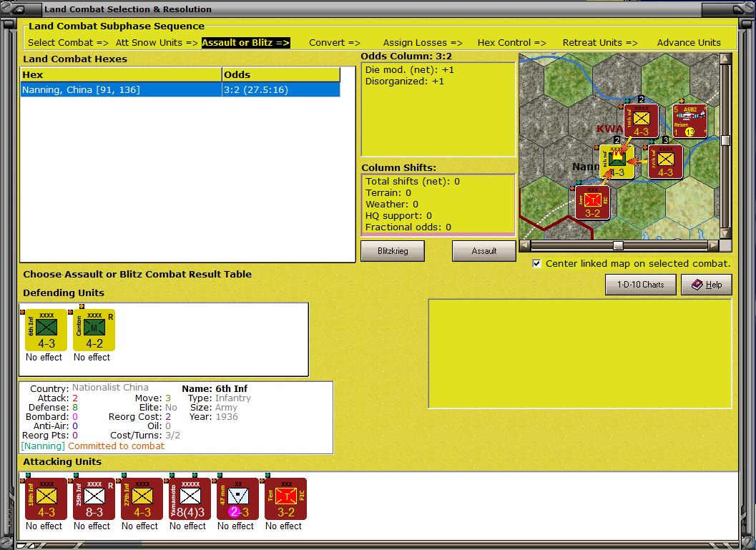Click the Terrain: 0 shift line
756x550 pixels.
[x=388, y=193]
